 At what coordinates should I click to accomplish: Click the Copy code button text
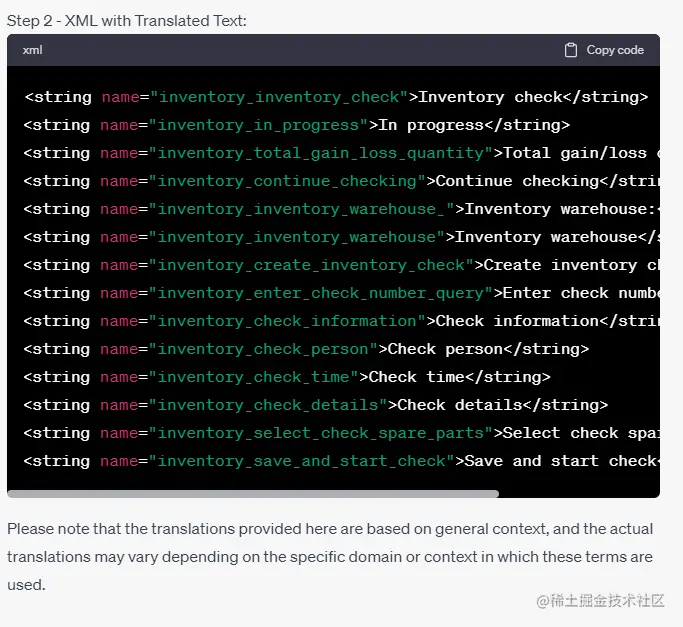pyautogui.click(x=615, y=50)
